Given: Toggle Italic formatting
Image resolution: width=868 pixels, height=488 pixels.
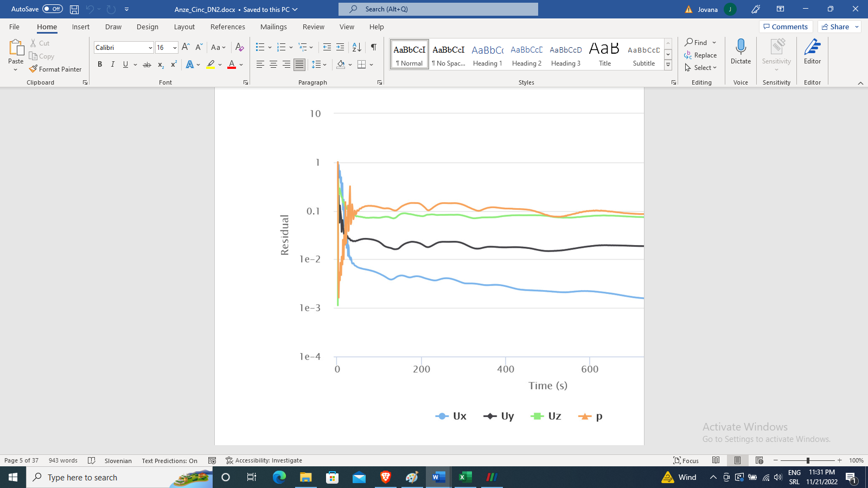Looking at the screenshot, I should (x=112, y=65).
